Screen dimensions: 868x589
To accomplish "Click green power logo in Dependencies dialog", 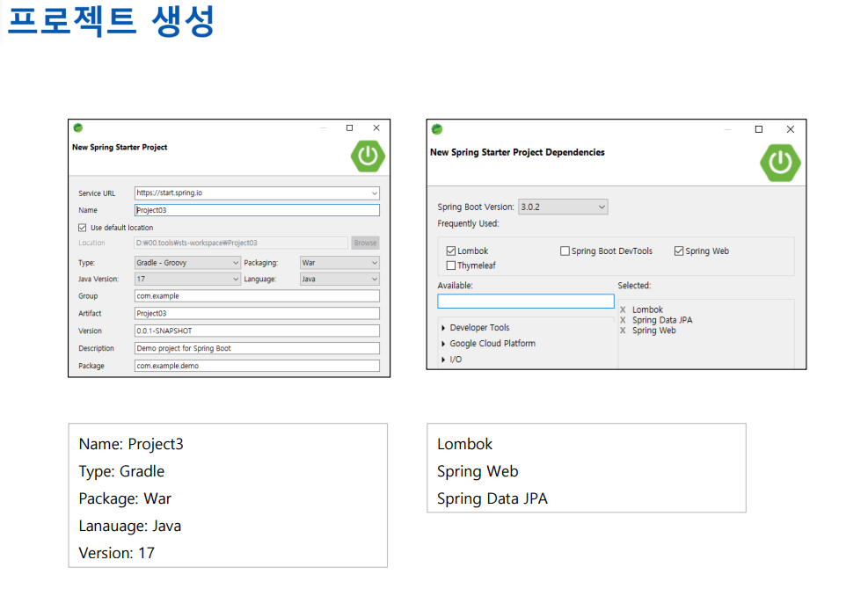I will pos(780,163).
